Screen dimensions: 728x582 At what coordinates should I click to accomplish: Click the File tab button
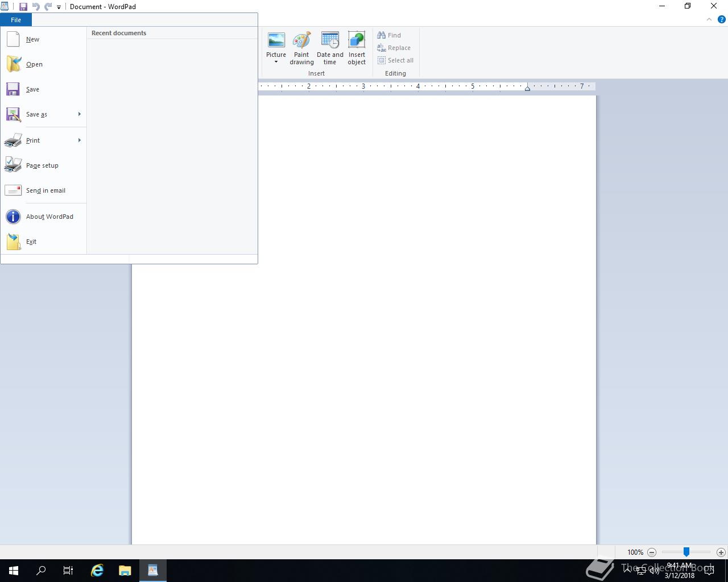[x=16, y=20]
